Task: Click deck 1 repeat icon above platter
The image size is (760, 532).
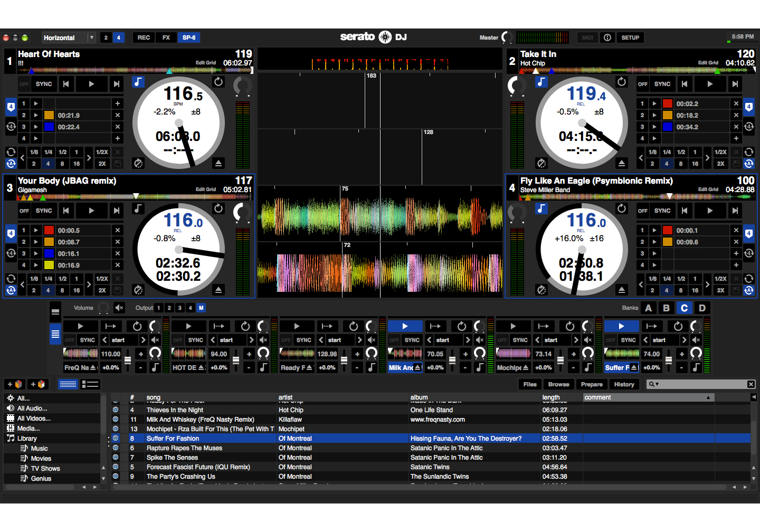Action: click(218, 82)
